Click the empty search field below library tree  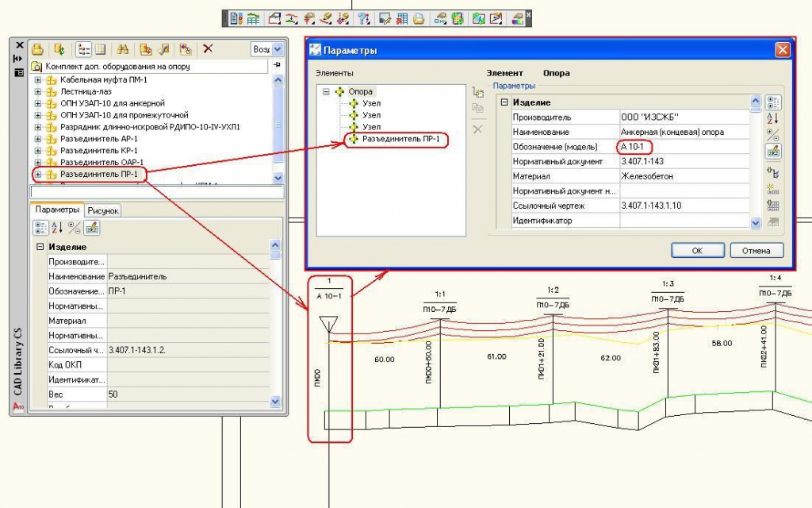point(157,192)
